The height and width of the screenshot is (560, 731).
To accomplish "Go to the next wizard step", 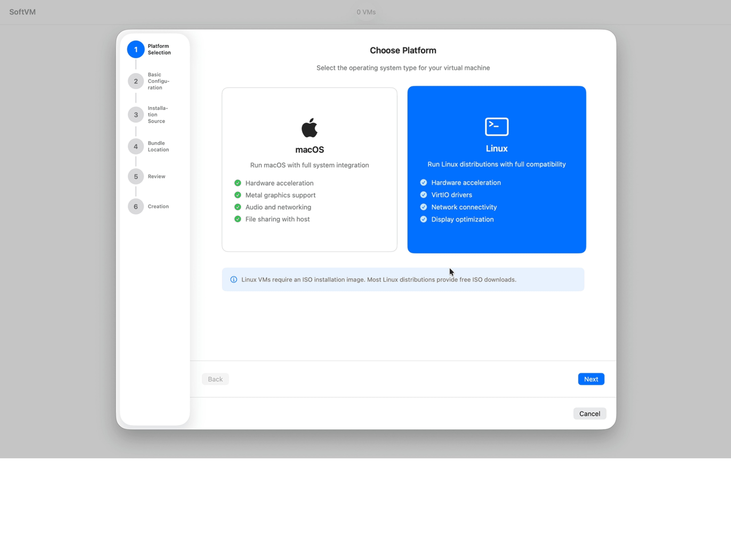I will 591,379.
